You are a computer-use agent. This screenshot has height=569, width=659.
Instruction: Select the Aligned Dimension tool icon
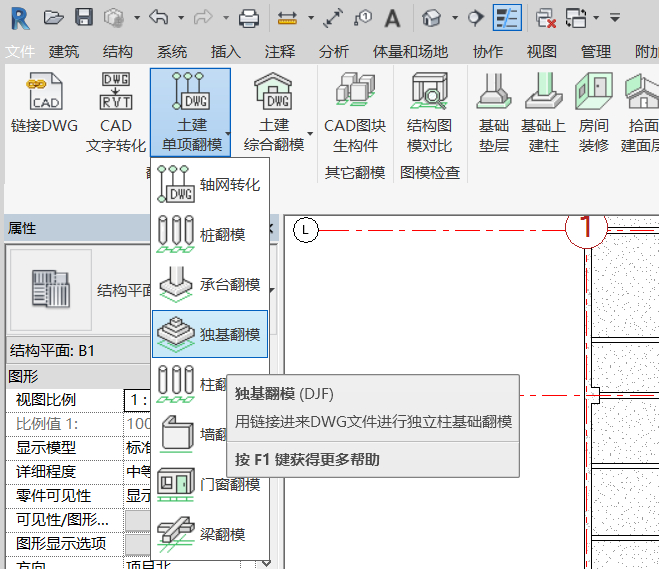click(x=333, y=18)
